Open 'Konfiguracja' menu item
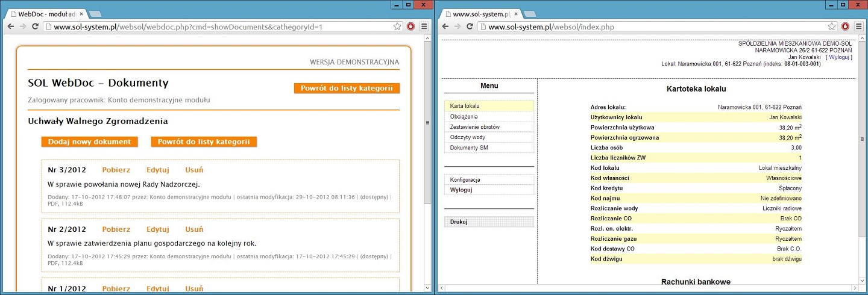Screen dimensions: 868x295 tap(489, 179)
